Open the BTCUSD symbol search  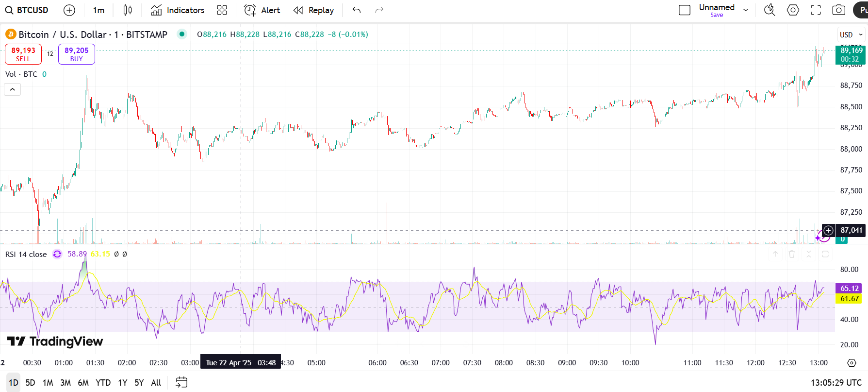pos(27,10)
